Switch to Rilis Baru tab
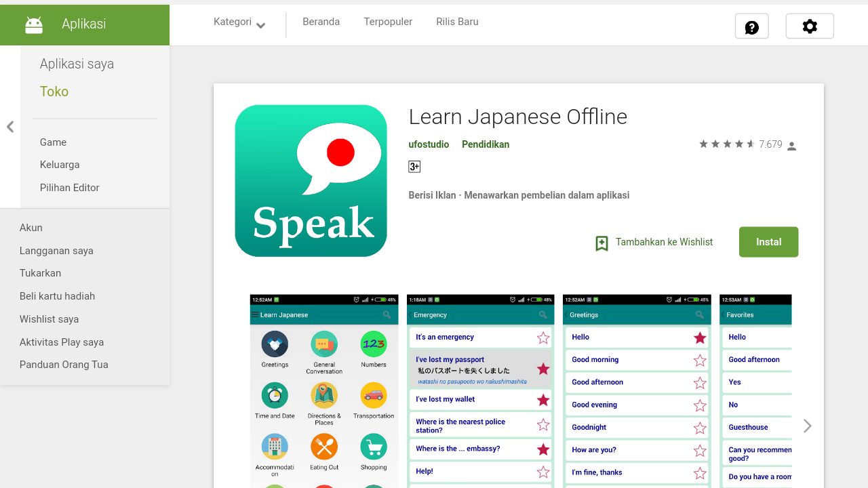This screenshot has height=488, width=868. [457, 22]
